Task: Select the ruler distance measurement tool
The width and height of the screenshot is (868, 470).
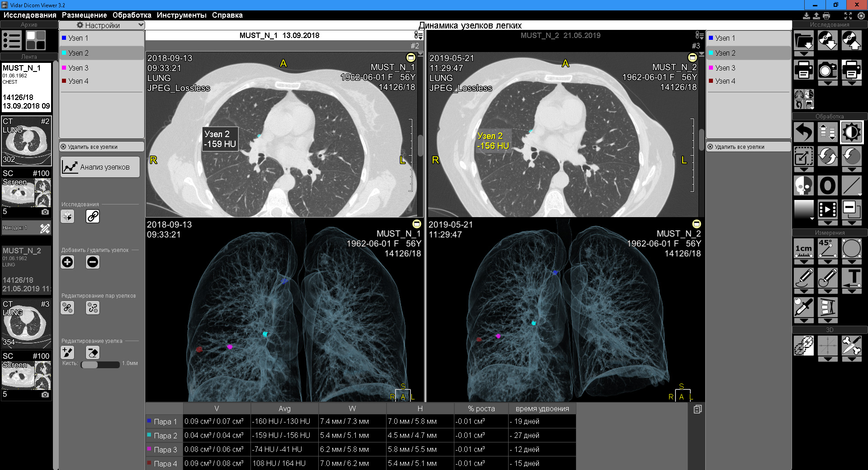Action: 803,248
